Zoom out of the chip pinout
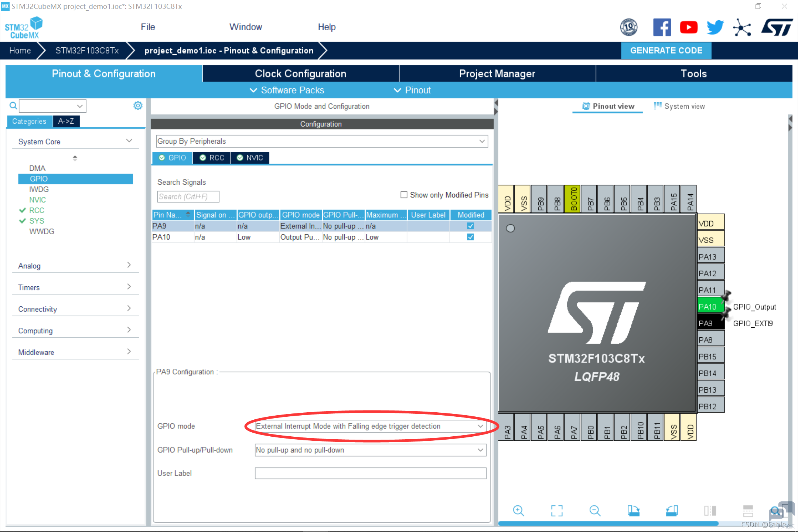Image resolution: width=798 pixels, height=532 pixels. tap(595, 511)
